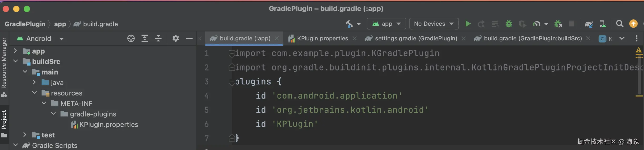Run the app with green play button

(467, 24)
